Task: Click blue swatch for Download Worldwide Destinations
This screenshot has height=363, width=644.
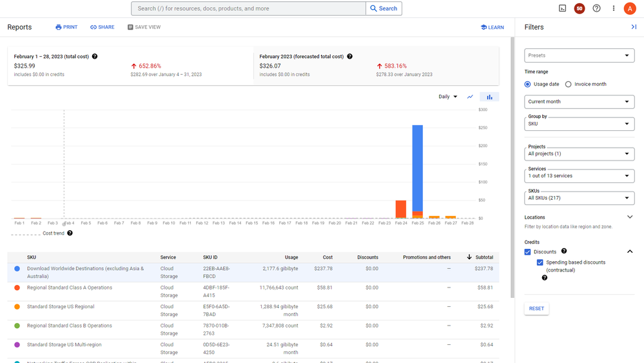Action: (17, 269)
